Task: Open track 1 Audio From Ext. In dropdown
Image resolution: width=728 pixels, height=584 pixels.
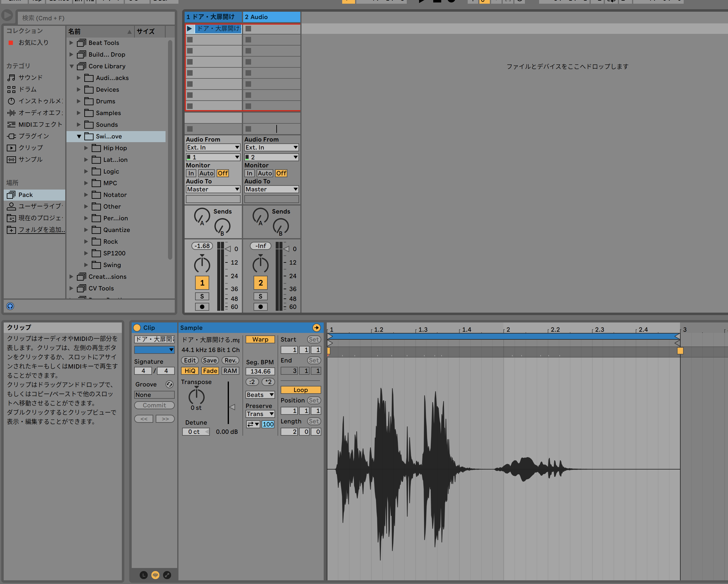Action: 213,147
